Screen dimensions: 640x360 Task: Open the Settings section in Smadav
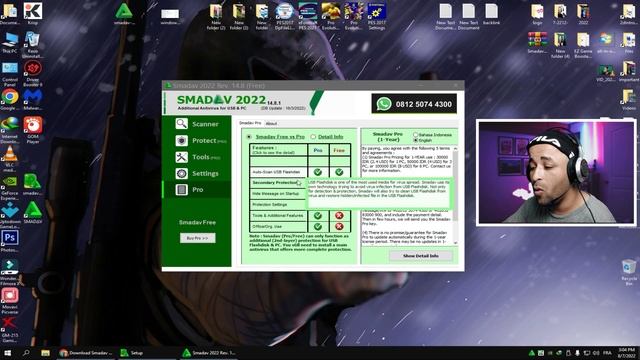(x=197, y=173)
